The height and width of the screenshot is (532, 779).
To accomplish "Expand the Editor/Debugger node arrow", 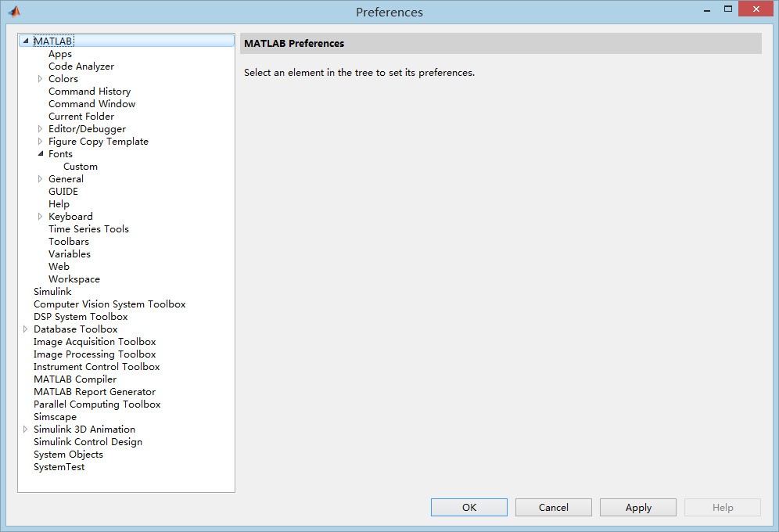I will click(x=41, y=129).
